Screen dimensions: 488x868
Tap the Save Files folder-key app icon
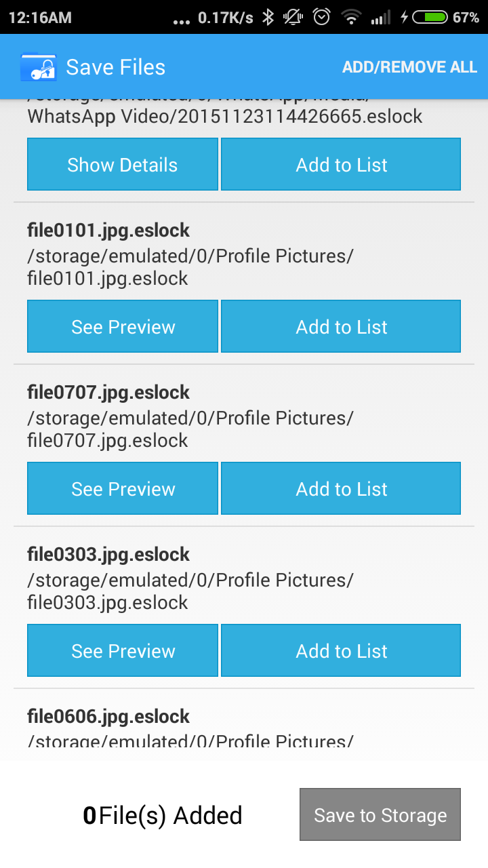pyautogui.click(x=39, y=67)
